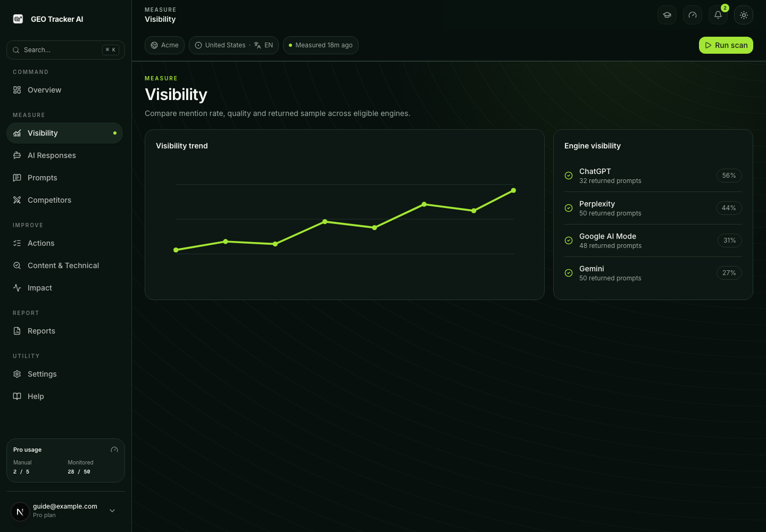This screenshot has height=532, width=766.
Task: Open Reports from the sidebar
Action: (x=64, y=331)
